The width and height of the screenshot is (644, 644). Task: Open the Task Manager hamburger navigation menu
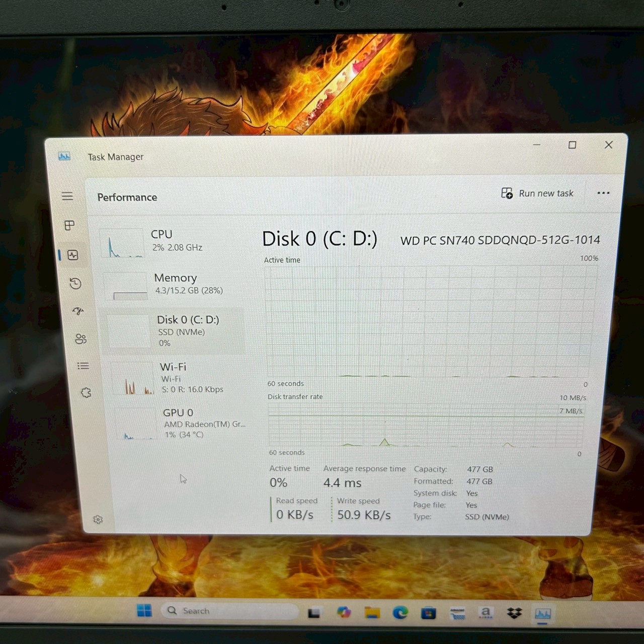point(67,196)
